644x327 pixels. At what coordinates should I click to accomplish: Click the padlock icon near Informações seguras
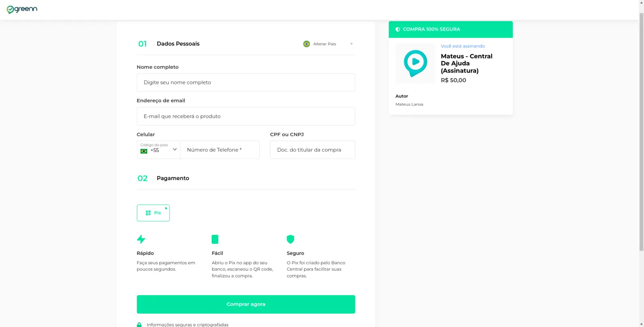139,325
